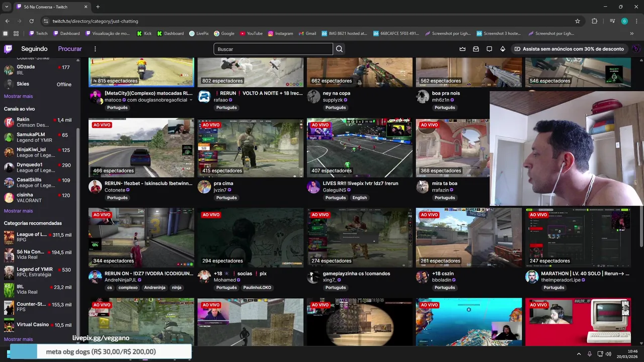This screenshot has height=362, width=644.
Task: Click matoco channel avatar
Action: (x=95, y=97)
